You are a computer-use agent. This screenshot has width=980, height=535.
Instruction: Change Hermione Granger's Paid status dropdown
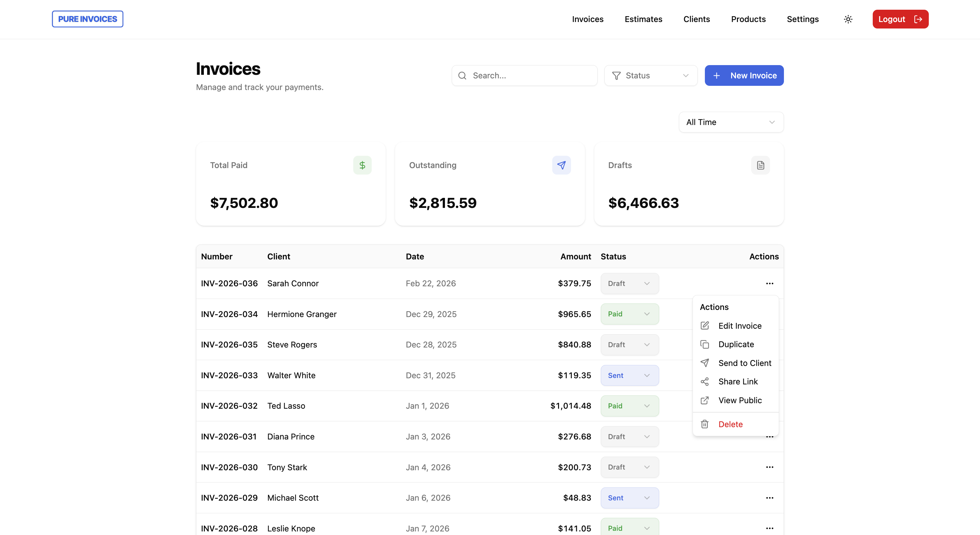tap(630, 314)
